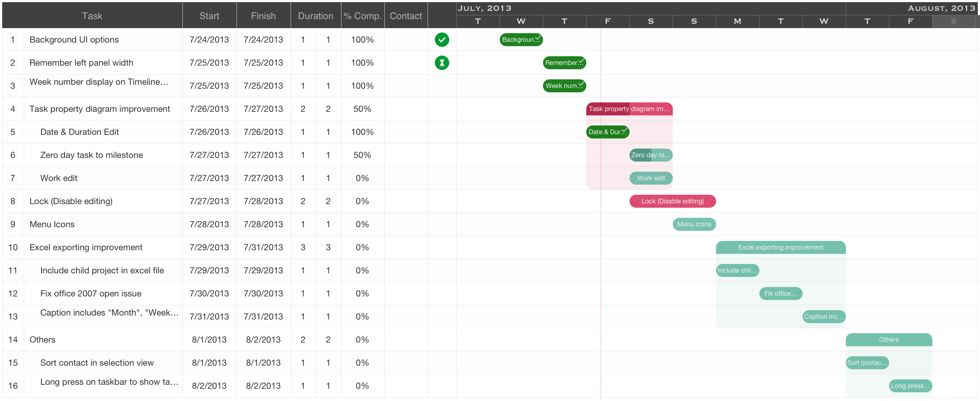Click the August, 2013 month header
The height and width of the screenshot is (401, 980).
[x=941, y=8]
